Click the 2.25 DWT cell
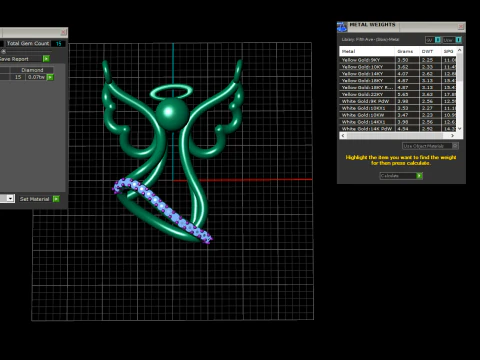 [430, 60]
